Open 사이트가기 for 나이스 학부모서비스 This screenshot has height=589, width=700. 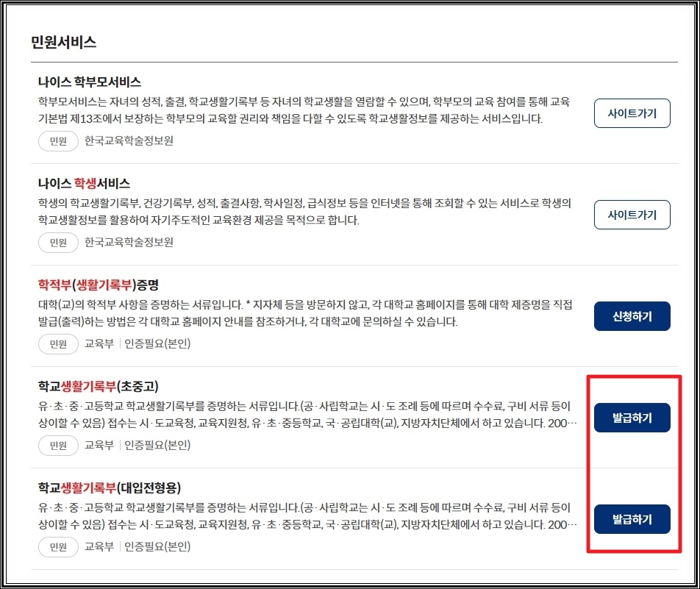632,113
